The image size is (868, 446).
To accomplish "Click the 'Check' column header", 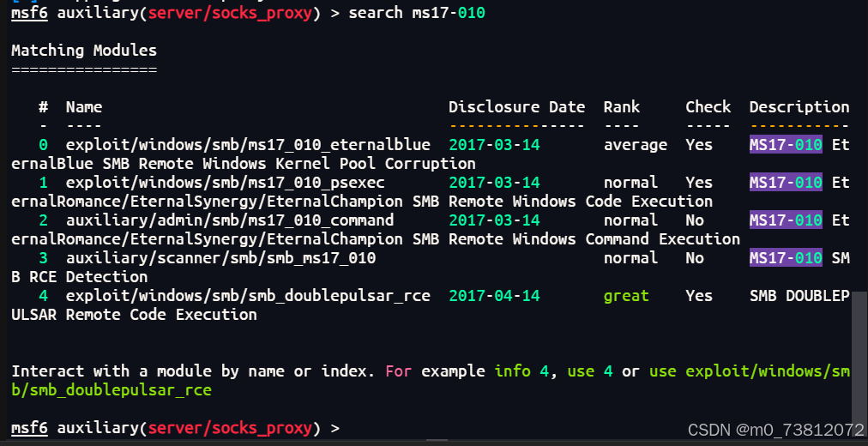I will click(x=708, y=107).
